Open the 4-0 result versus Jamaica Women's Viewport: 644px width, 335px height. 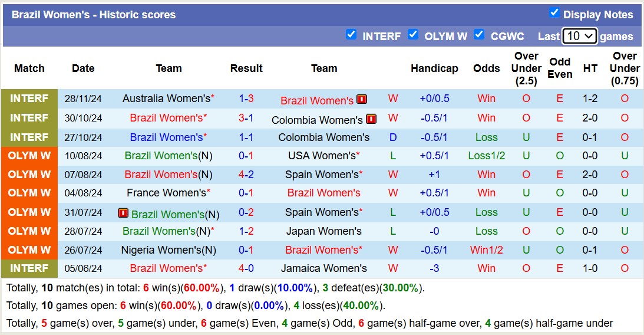point(246,268)
